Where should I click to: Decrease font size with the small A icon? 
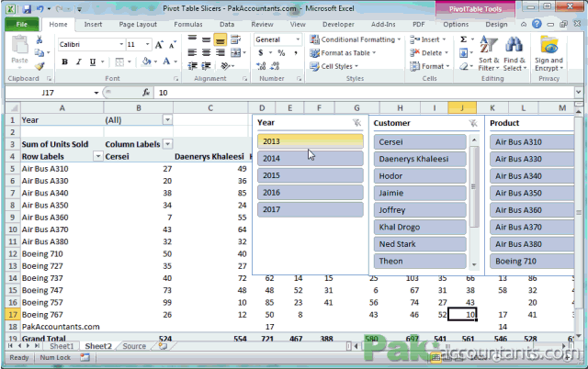[172, 45]
